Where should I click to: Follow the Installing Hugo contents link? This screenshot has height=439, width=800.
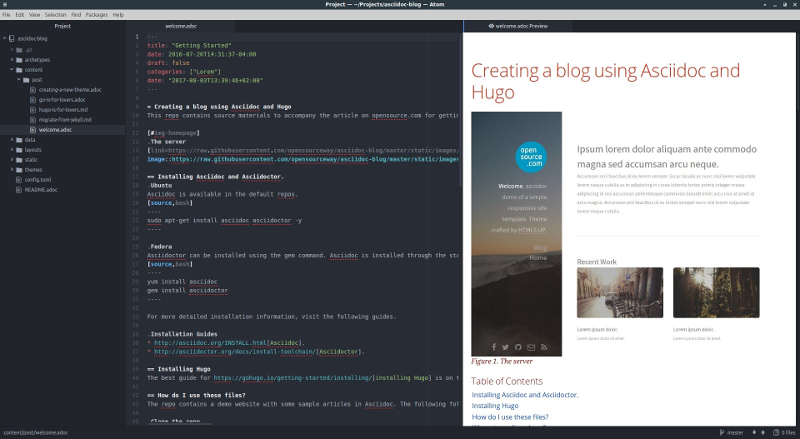pyautogui.click(x=495, y=406)
